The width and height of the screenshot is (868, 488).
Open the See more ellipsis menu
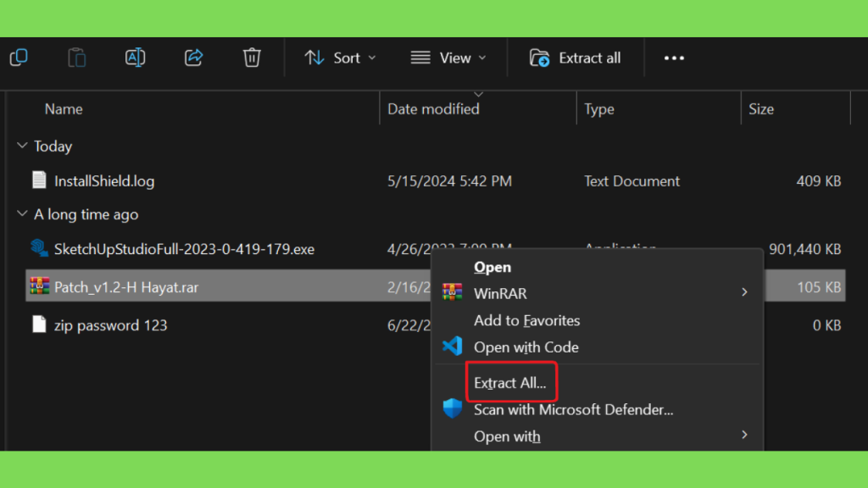674,58
